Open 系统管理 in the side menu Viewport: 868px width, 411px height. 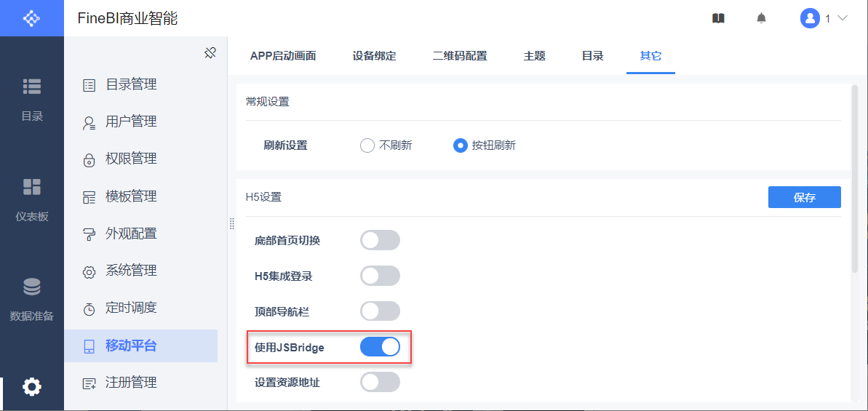(x=131, y=271)
